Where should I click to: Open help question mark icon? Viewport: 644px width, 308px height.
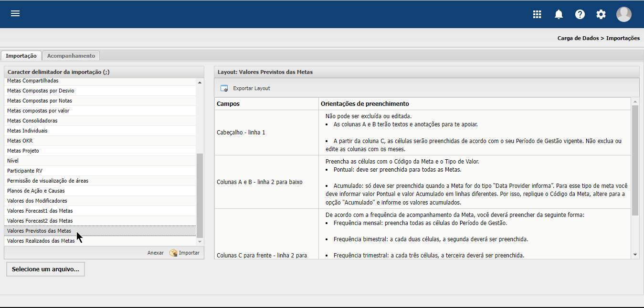point(580,14)
